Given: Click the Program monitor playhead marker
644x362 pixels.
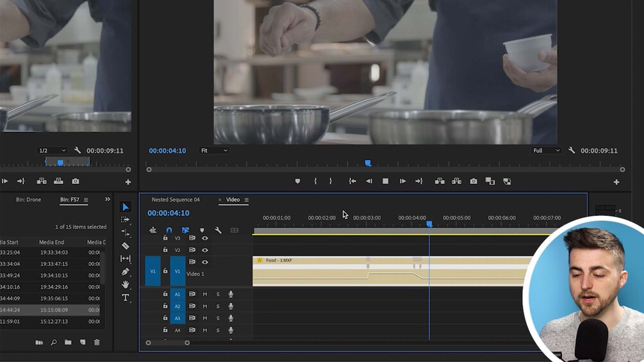Looking at the screenshot, I should point(368,163).
